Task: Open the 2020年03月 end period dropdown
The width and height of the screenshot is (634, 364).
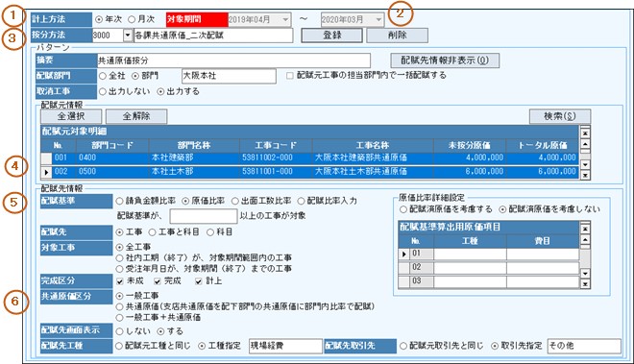Action: click(x=378, y=19)
